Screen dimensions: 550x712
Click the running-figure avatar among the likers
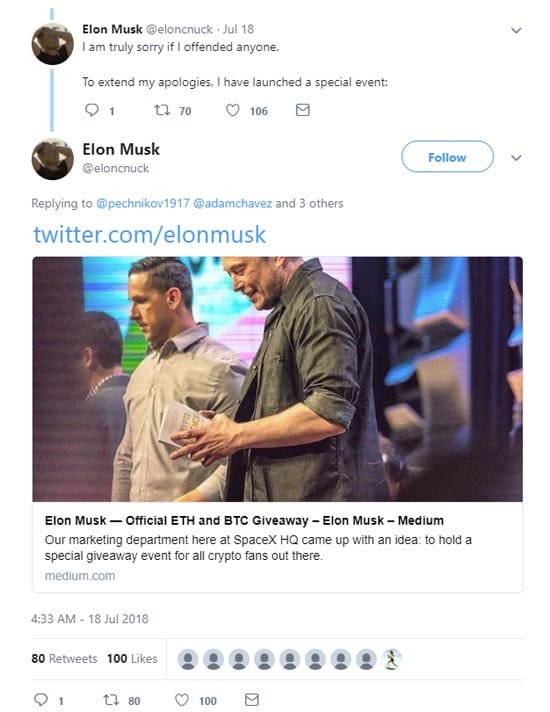click(391, 659)
